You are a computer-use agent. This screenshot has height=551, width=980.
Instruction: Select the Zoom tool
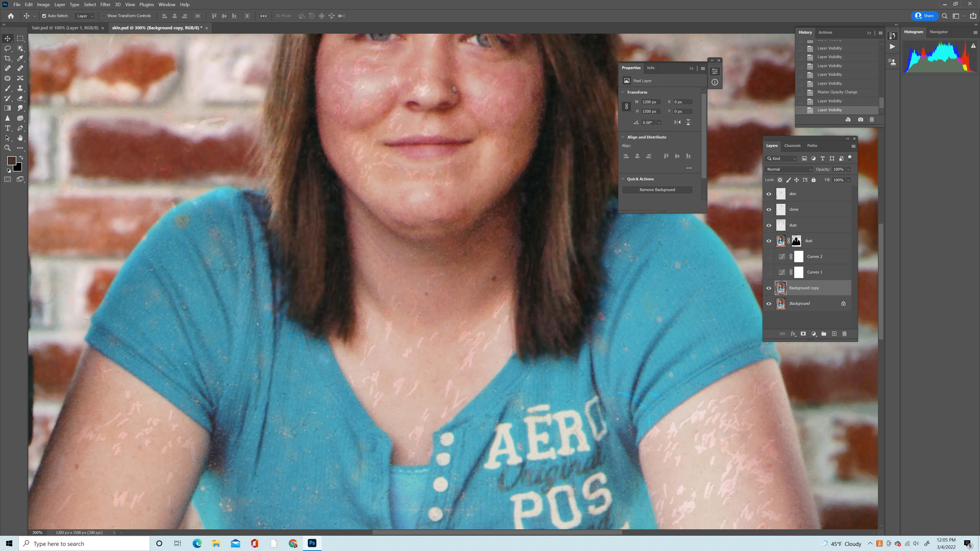[7, 148]
